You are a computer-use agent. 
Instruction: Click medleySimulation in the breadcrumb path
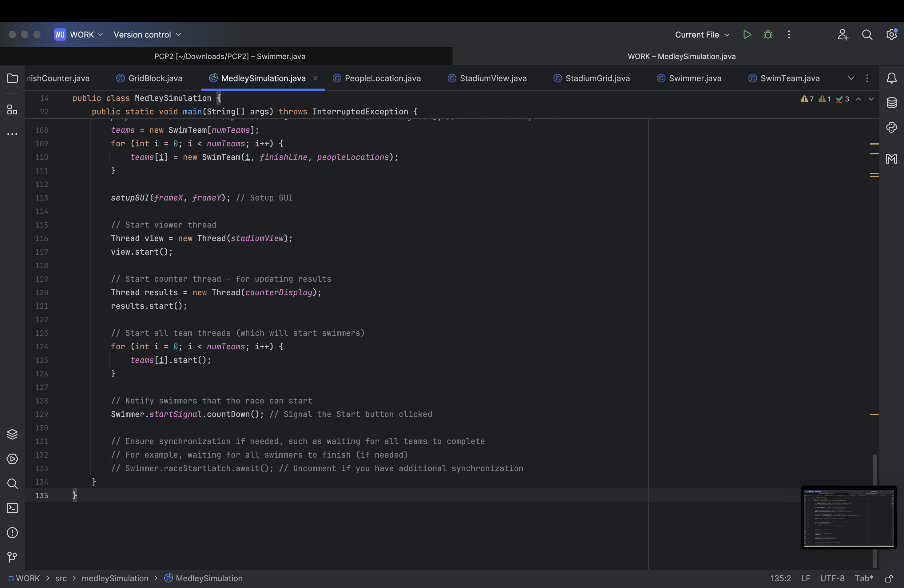(115, 578)
